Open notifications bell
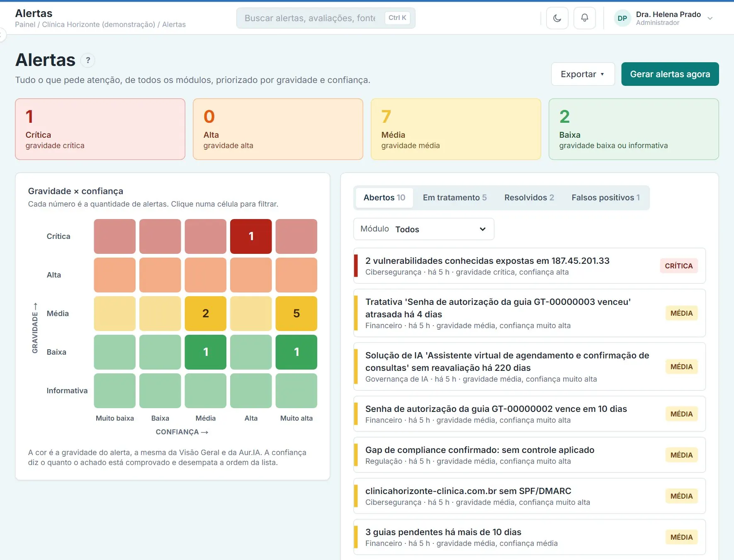Screen dimensions: 734x560 pyautogui.click(x=584, y=18)
